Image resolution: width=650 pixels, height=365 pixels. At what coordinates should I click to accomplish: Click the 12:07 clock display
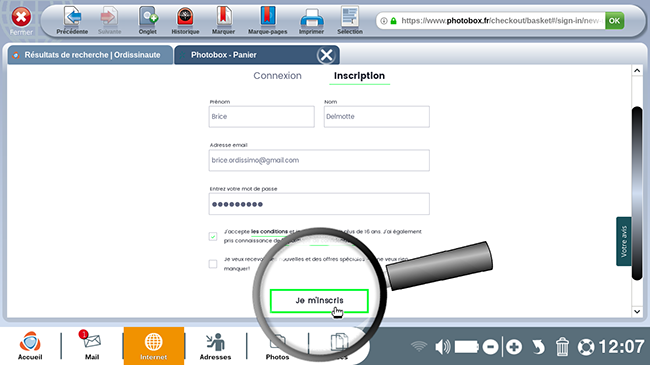point(621,347)
